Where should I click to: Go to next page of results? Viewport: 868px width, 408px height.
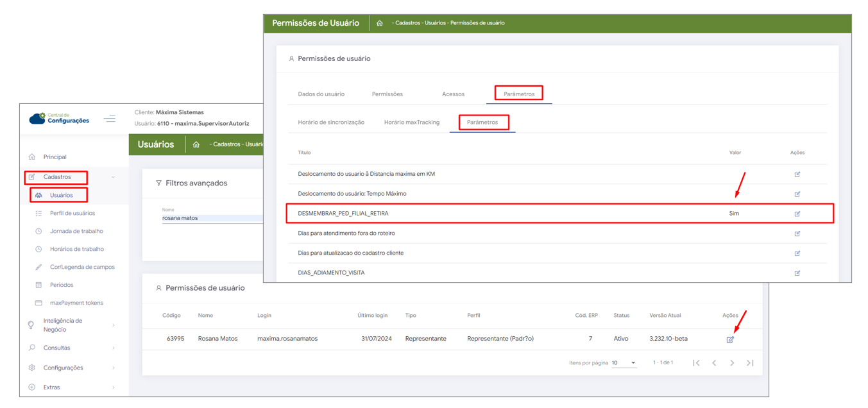[x=732, y=363]
